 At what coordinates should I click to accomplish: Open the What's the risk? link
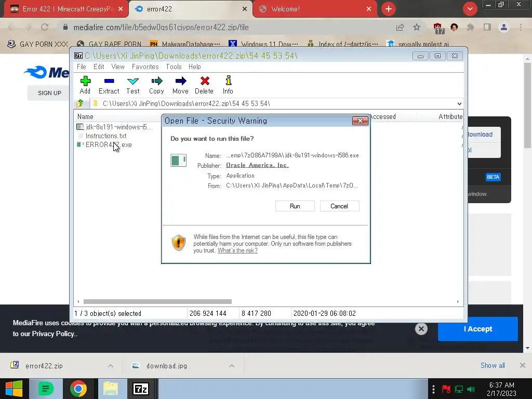(x=237, y=250)
